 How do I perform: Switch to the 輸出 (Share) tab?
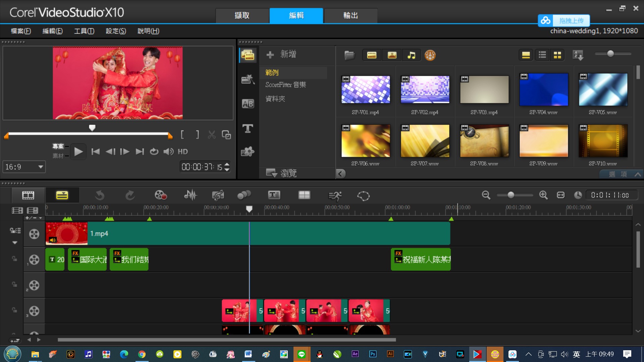tap(351, 15)
